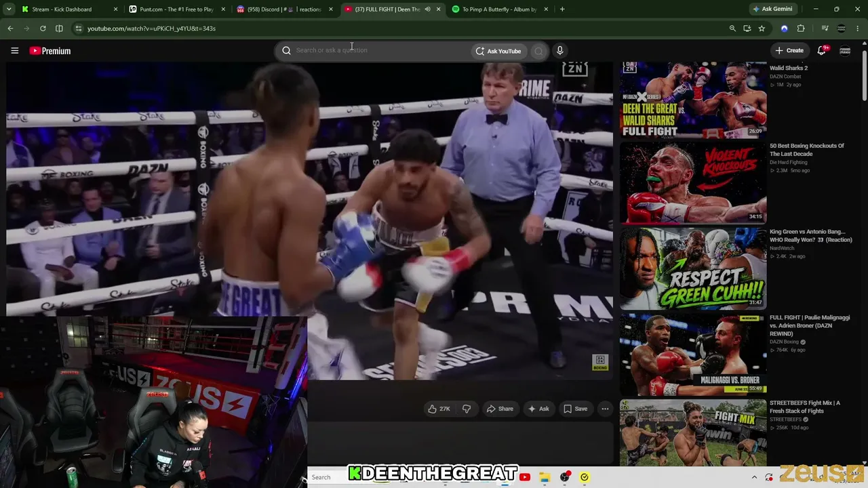Open the Malignaggi vs. Broner thumbnail
Viewport: 868px width, 488px height.
[693, 354]
